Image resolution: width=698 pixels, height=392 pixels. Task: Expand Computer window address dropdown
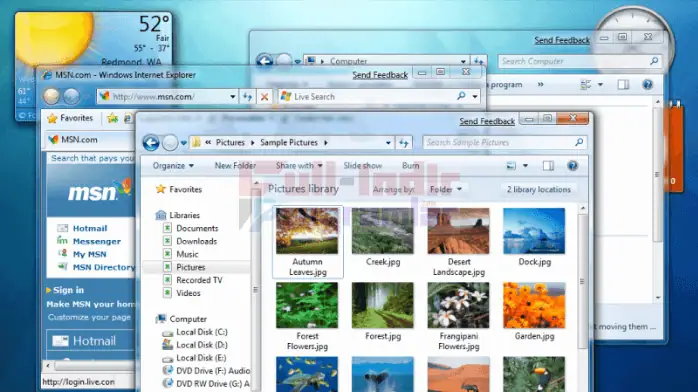click(x=463, y=61)
